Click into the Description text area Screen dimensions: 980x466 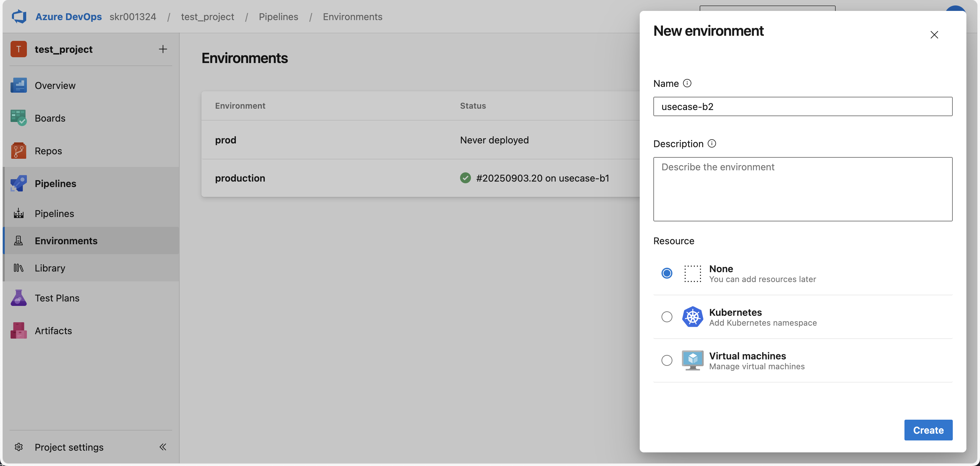pos(802,189)
